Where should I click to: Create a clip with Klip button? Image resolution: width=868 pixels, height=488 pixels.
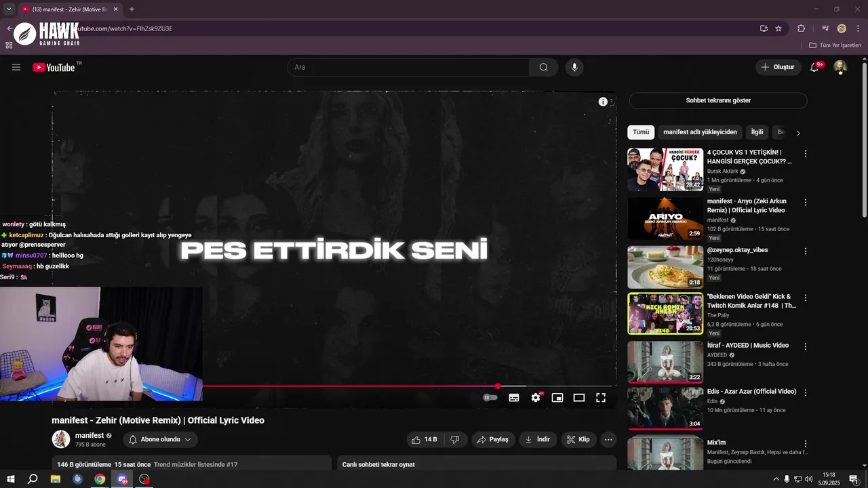tap(578, 439)
